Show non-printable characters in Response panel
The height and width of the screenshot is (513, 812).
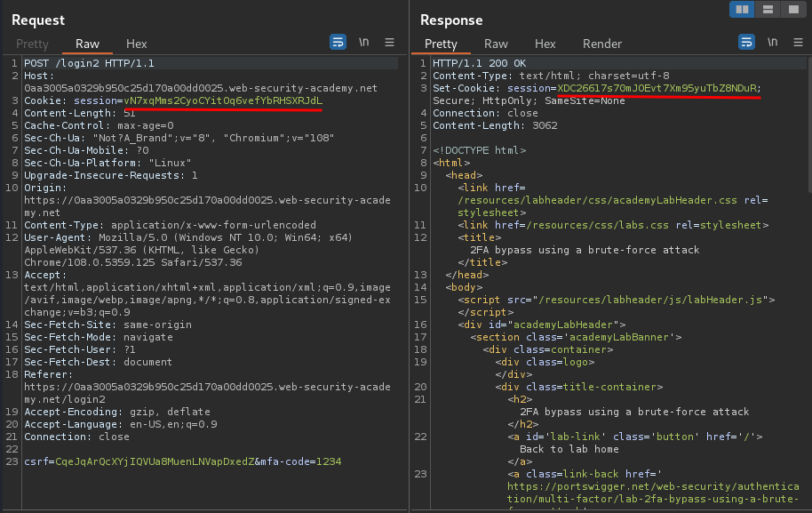tap(773, 42)
